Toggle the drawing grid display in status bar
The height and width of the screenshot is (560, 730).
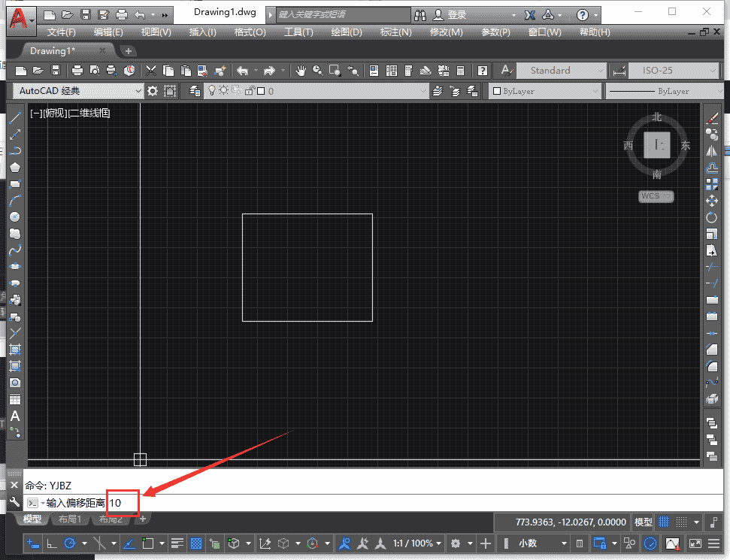(664, 522)
